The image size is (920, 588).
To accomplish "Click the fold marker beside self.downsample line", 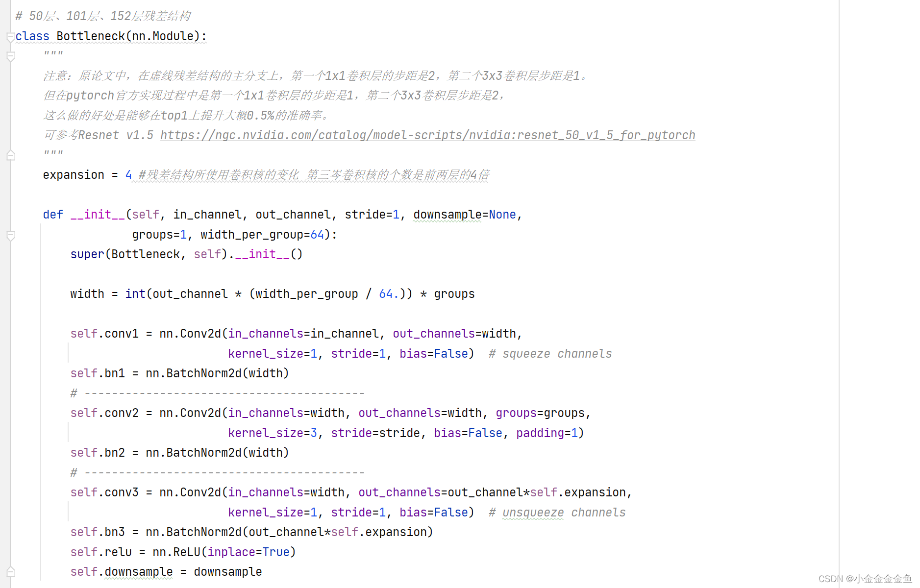I will coord(11,572).
